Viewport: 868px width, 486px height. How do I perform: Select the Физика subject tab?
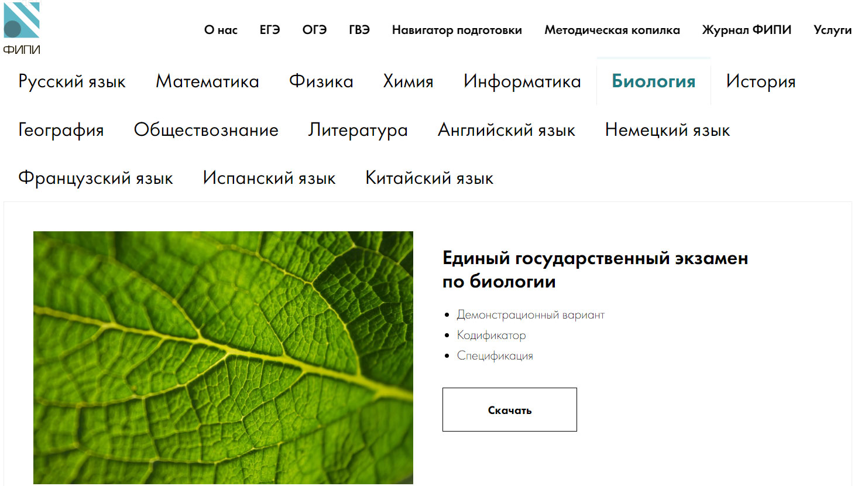[x=321, y=81]
